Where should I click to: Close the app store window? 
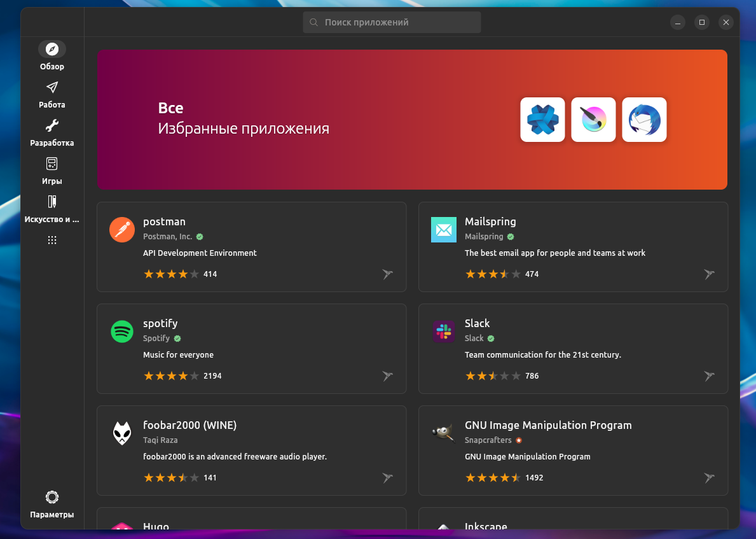click(x=725, y=22)
